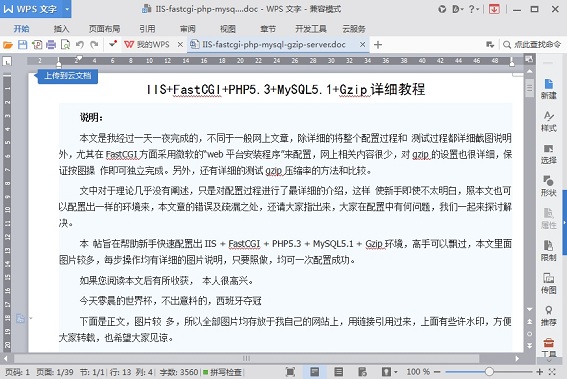The image size is (567, 379).
Task: Expand the right task pane using the blue edge handle
Action: pyautogui.click(x=564, y=222)
